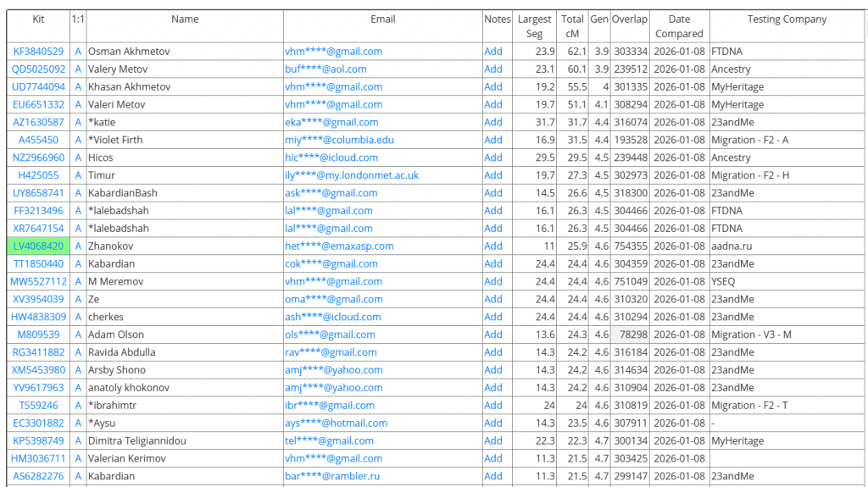Open kit AZ1630587 link

pyautogui.click(x=38, y=122)
